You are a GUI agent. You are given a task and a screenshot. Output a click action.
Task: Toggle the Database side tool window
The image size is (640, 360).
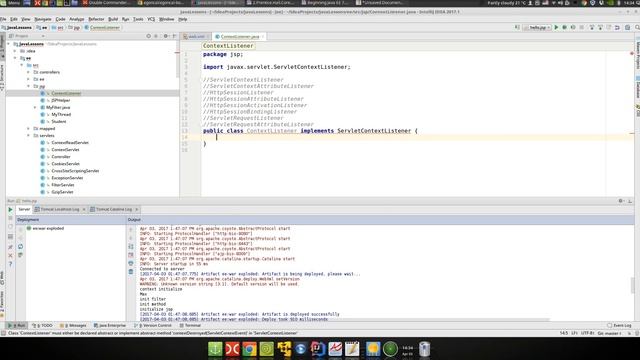[637, 87]
